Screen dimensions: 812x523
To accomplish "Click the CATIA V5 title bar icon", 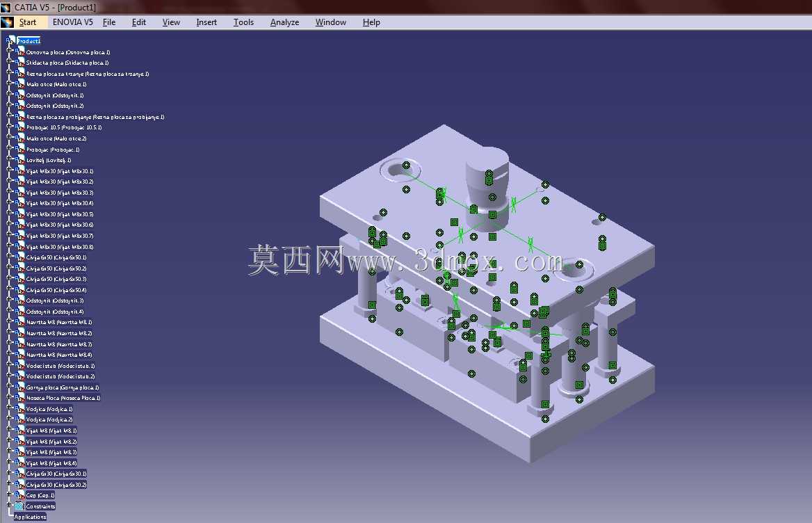I will point(6,7).
